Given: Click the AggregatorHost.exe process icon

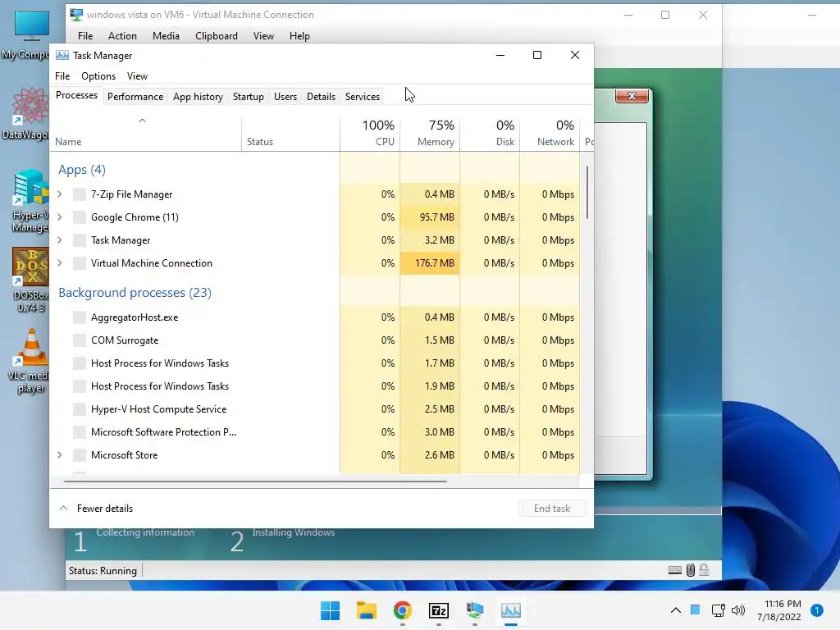Looking at the screenshot, I should click(x=80, y=317).
